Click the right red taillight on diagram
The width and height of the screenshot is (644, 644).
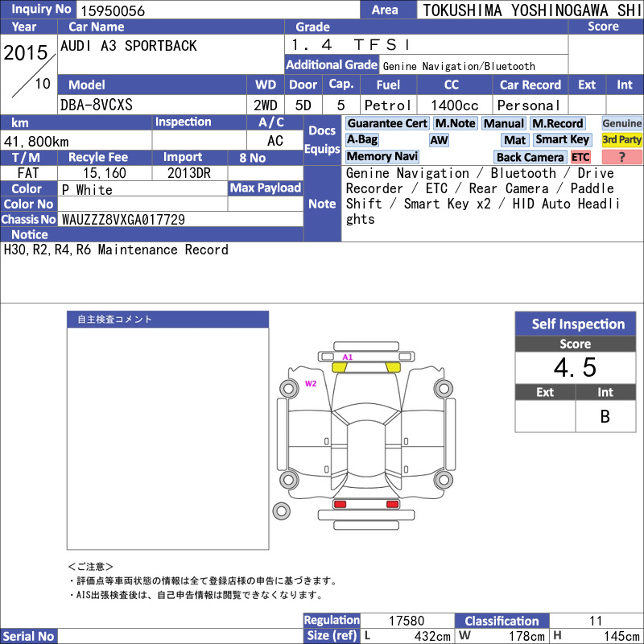click(x=392, y=504)
